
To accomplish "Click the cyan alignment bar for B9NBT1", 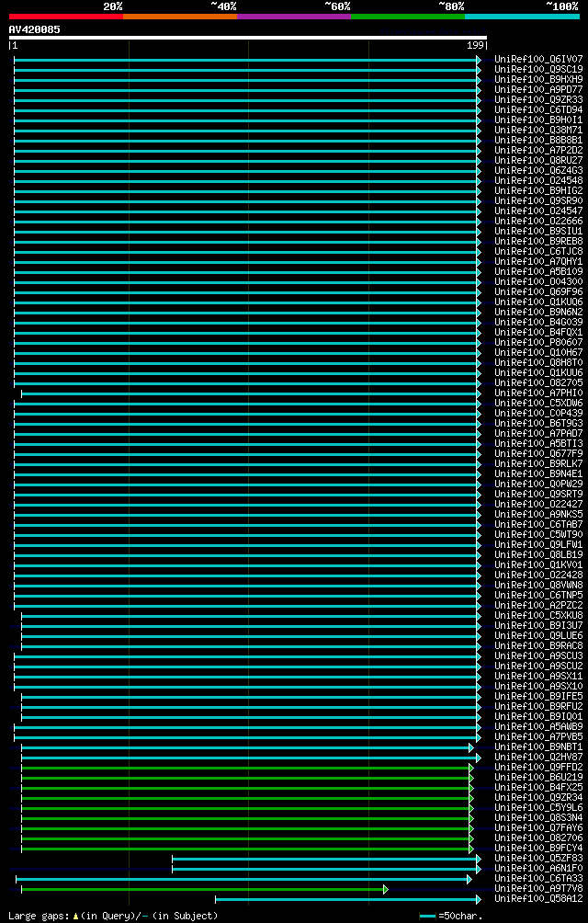I will coord(247,747).
